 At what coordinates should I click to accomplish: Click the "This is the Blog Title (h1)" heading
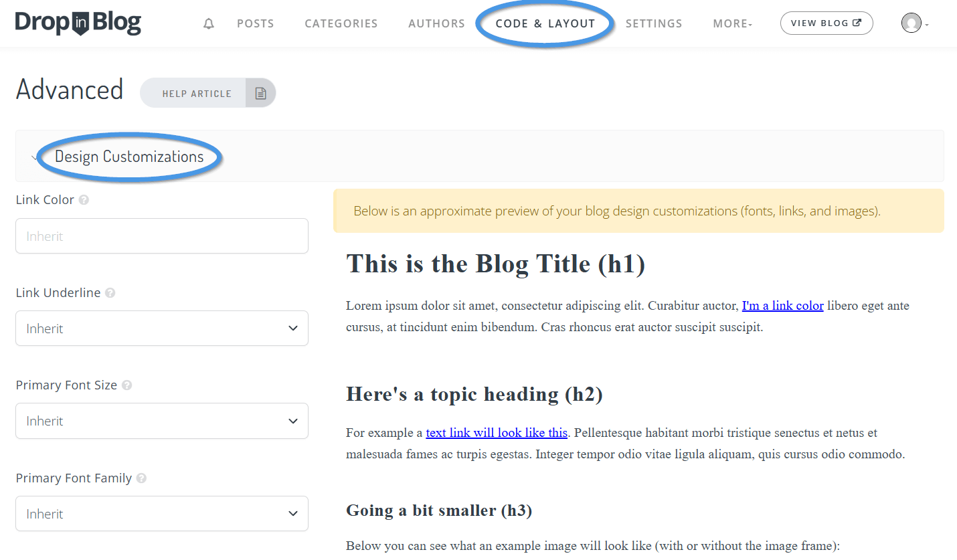496,264
